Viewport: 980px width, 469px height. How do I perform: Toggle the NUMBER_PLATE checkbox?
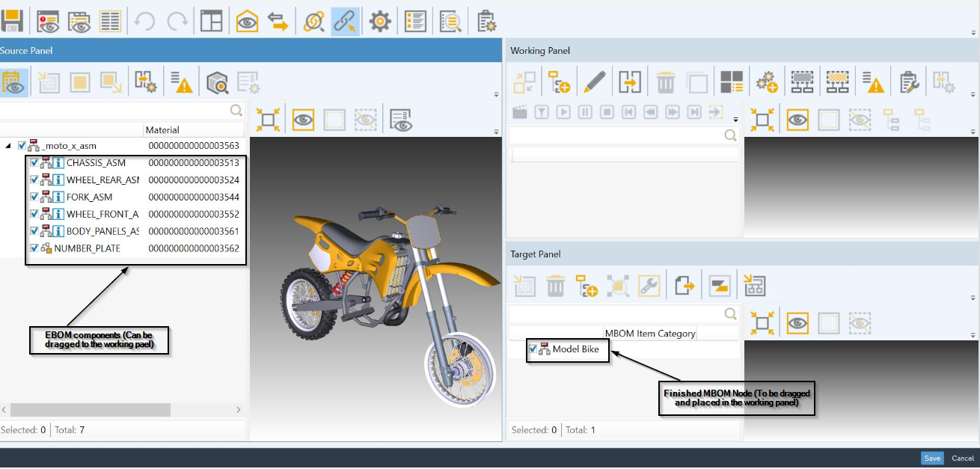click(x=34, y=248)
